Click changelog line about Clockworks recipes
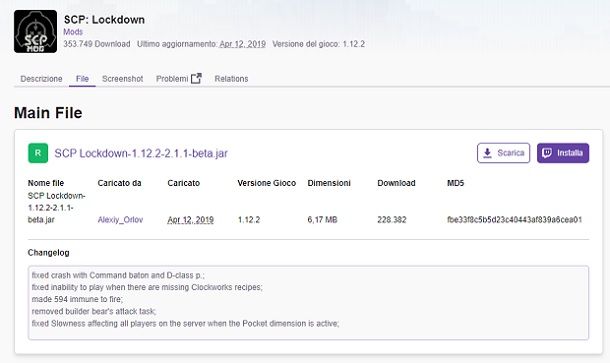Viewport: 610px width, 363px height. tap(147, 287)
